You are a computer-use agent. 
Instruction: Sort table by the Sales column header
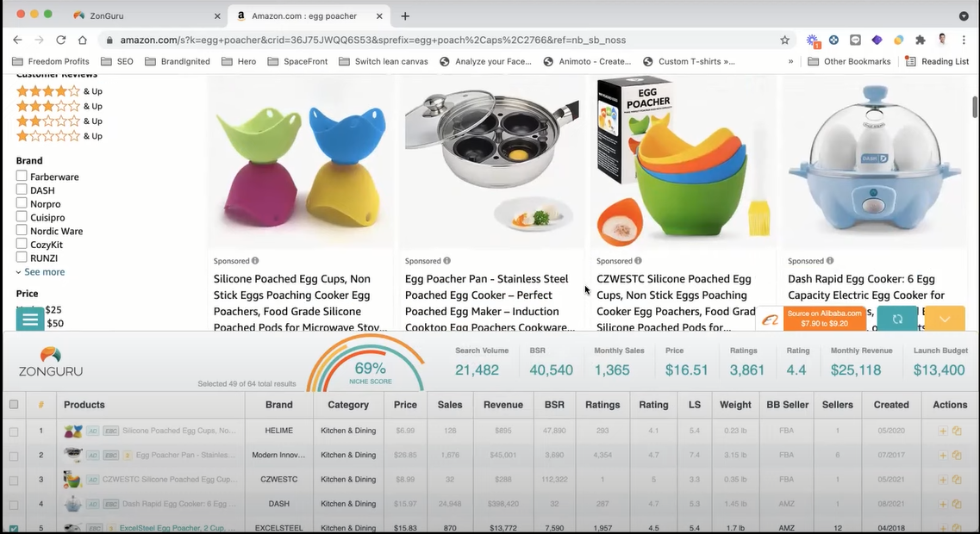(450, 405)
